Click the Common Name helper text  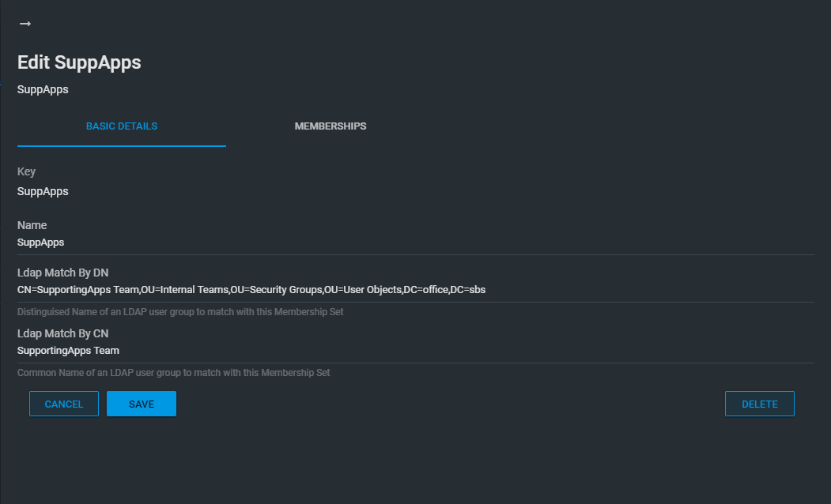coord(173,372)
